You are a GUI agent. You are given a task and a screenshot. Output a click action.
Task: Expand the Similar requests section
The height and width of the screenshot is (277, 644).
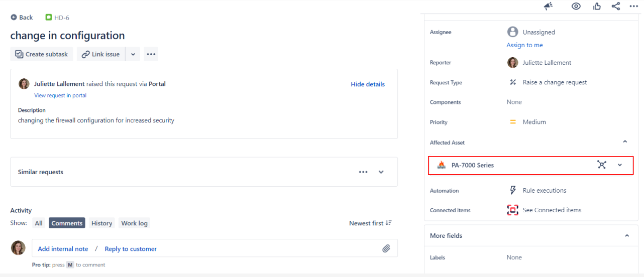[381, 172]
